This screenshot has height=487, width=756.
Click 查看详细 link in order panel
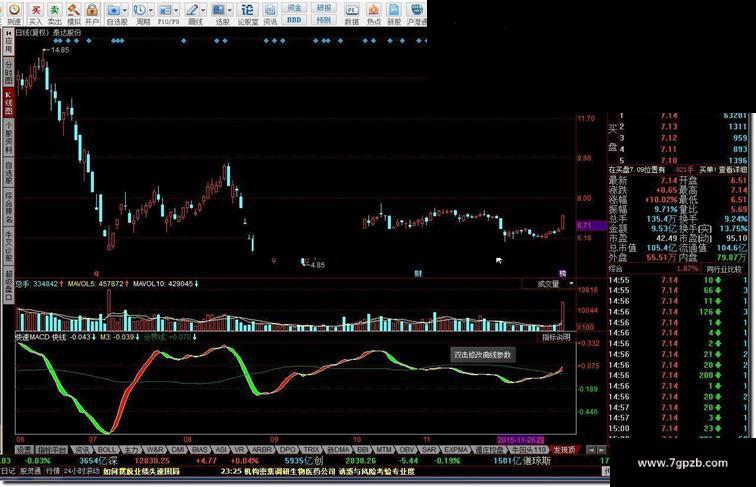[733, 170]
